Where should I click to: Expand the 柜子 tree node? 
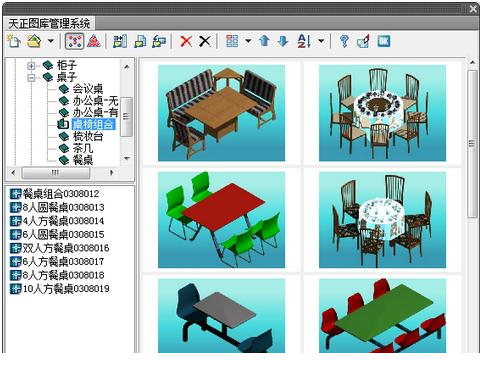pos(31,66)
